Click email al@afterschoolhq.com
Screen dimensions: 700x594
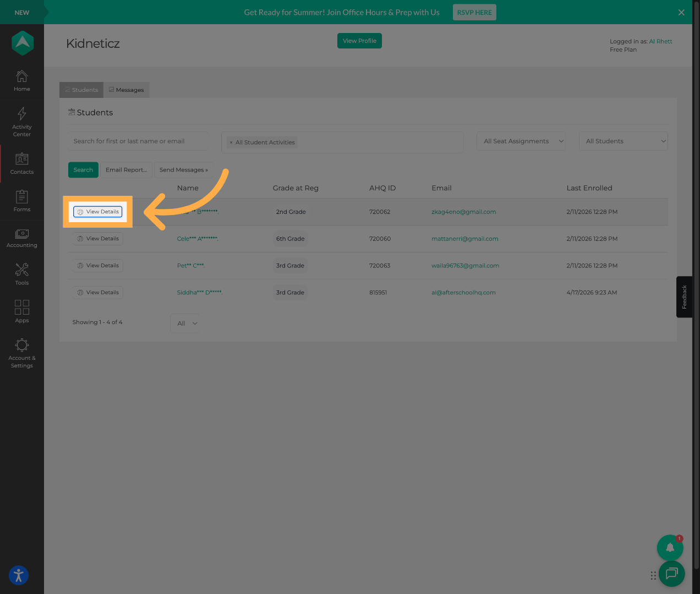463,293
